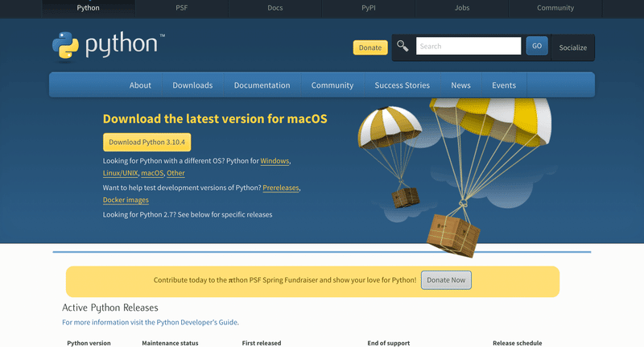Follow the Linux/UNIX link

(x=120, y=173)
